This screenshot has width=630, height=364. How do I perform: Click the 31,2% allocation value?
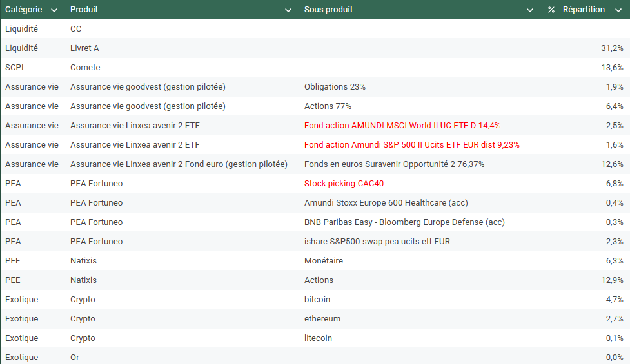611,48
